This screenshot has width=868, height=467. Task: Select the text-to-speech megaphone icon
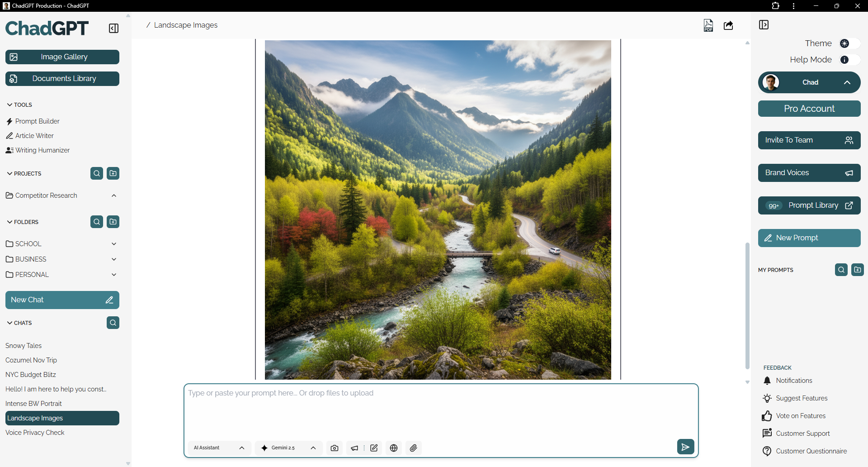pyautogui.click(x=354, y=448)
